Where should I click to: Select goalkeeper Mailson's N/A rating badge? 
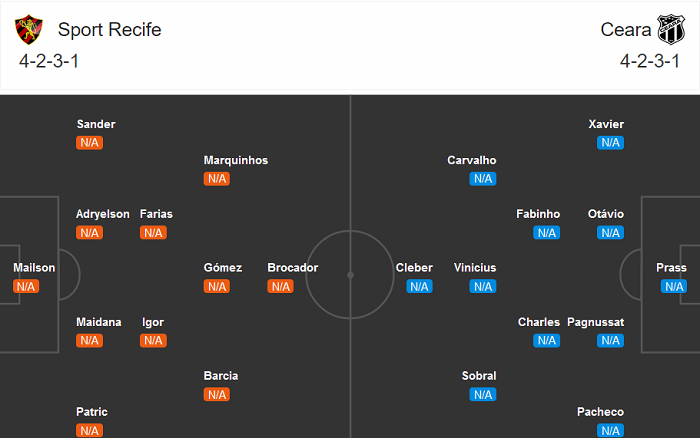26,287
